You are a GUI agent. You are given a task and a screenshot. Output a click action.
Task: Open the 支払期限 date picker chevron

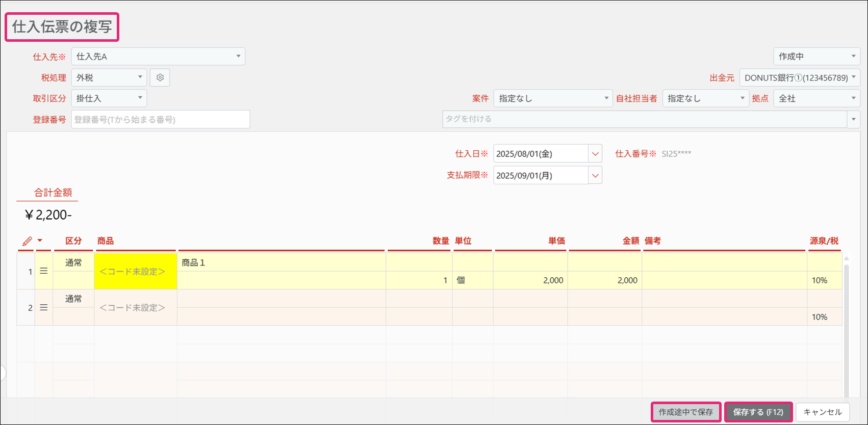(x=595, y=175)
